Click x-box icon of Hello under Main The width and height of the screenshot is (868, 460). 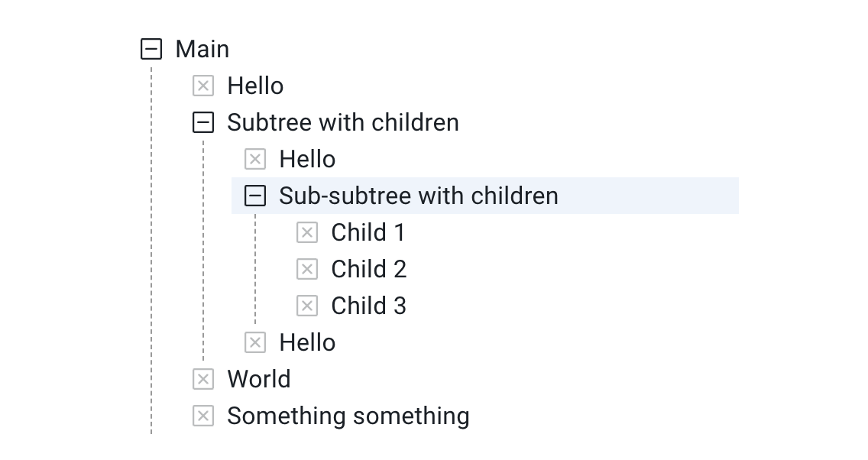[x=203, y=86]
